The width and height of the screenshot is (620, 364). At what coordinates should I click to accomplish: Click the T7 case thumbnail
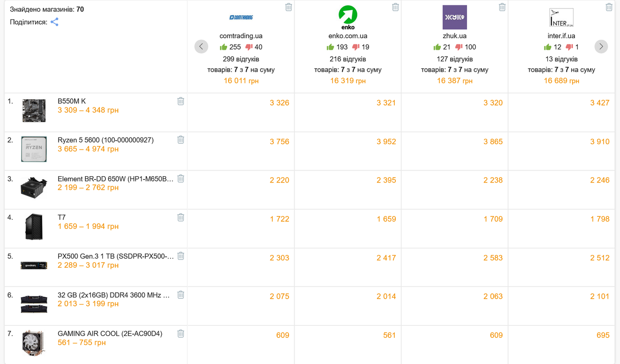pos(34,227)
